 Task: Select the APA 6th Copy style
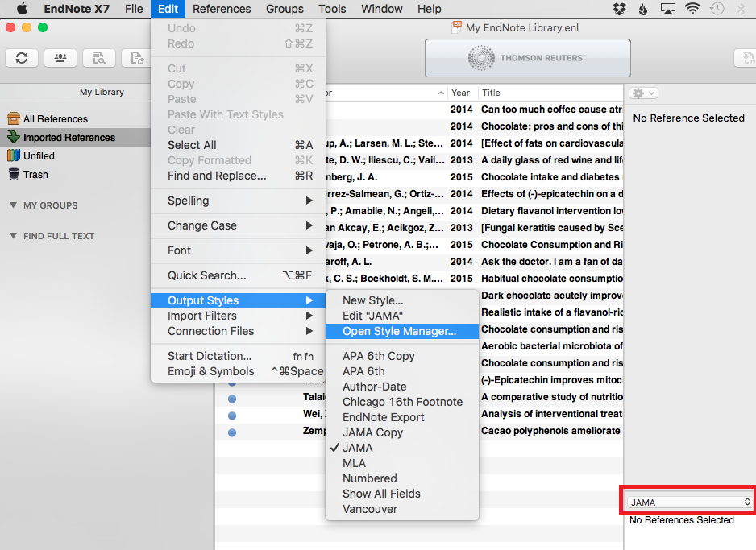point(402,356)
